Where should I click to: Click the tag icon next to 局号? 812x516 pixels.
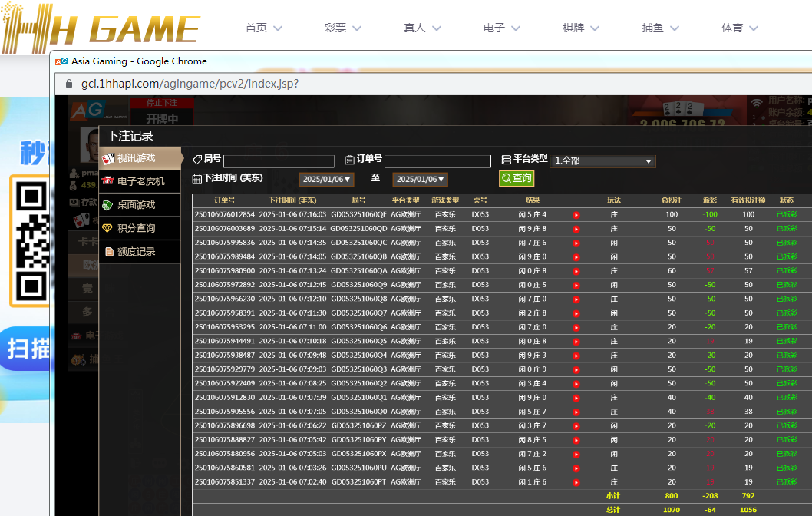point(196,159)
